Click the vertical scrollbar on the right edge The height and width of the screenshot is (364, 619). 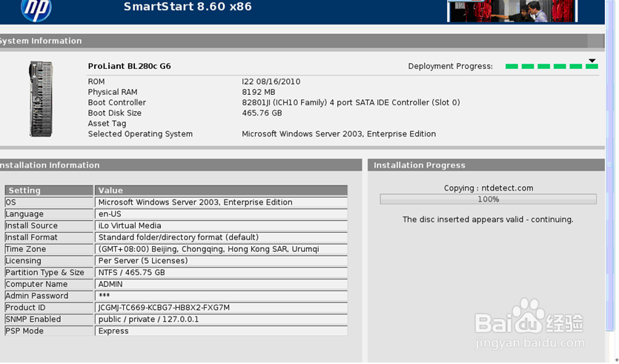[610, 165]
